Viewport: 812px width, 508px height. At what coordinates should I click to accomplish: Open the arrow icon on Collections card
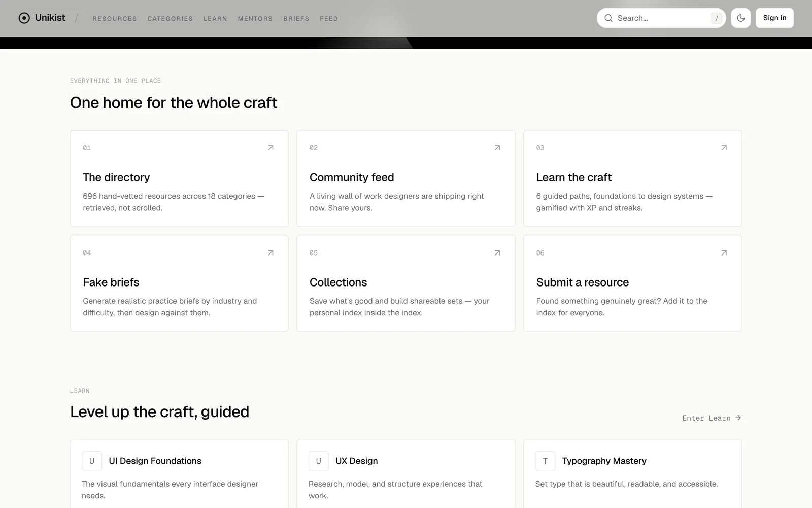click(497, 253)
